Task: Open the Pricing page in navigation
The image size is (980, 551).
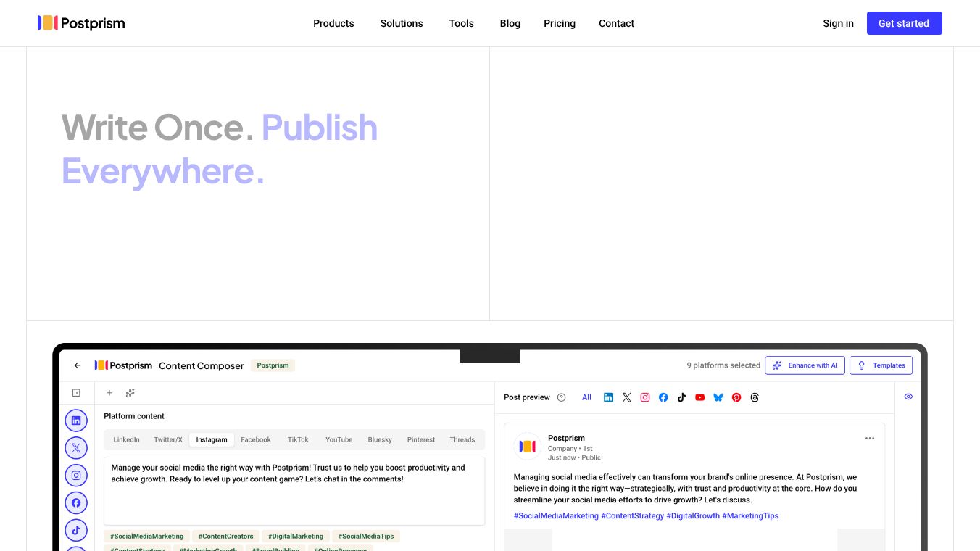Action: coord(560,23)
